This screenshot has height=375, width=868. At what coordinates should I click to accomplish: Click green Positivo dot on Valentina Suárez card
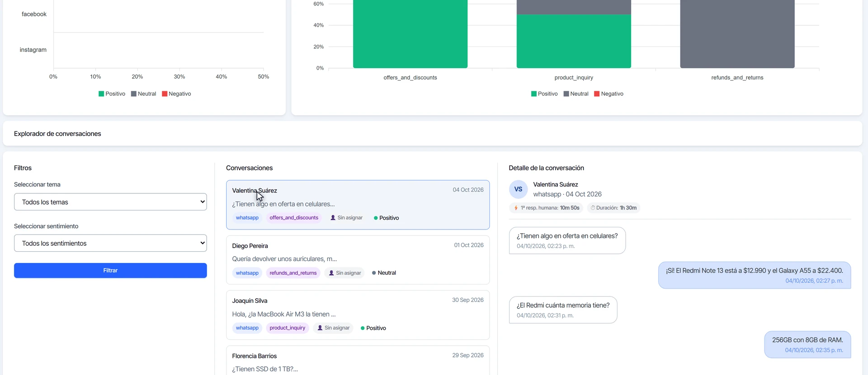(376, 218)
